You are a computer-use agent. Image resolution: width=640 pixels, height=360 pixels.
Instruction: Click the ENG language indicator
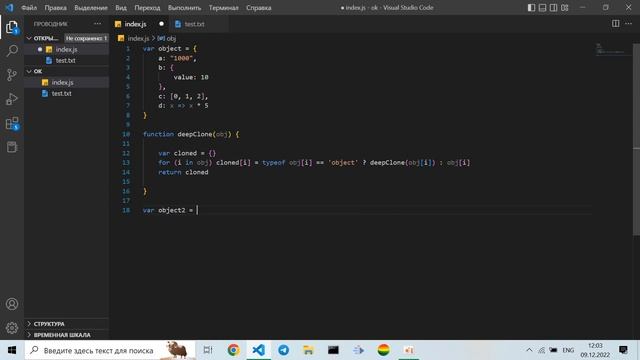point(568,350)
